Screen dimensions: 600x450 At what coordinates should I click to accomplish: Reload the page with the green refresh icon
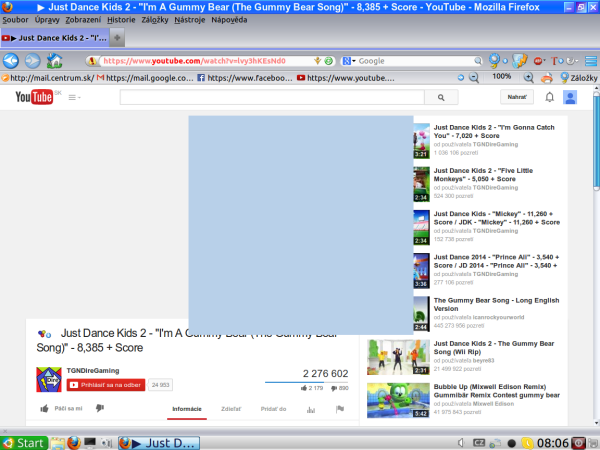[328, 61]
